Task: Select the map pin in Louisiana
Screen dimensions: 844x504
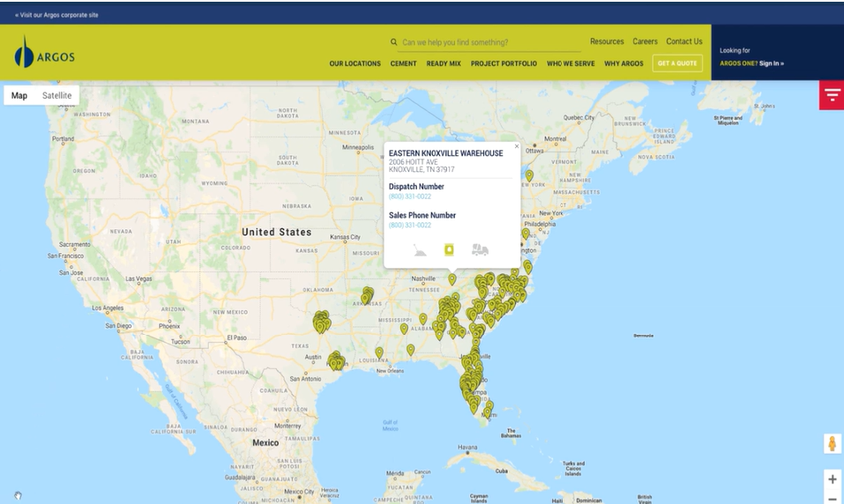Action: pyautogui.click(x=379, y=352)
